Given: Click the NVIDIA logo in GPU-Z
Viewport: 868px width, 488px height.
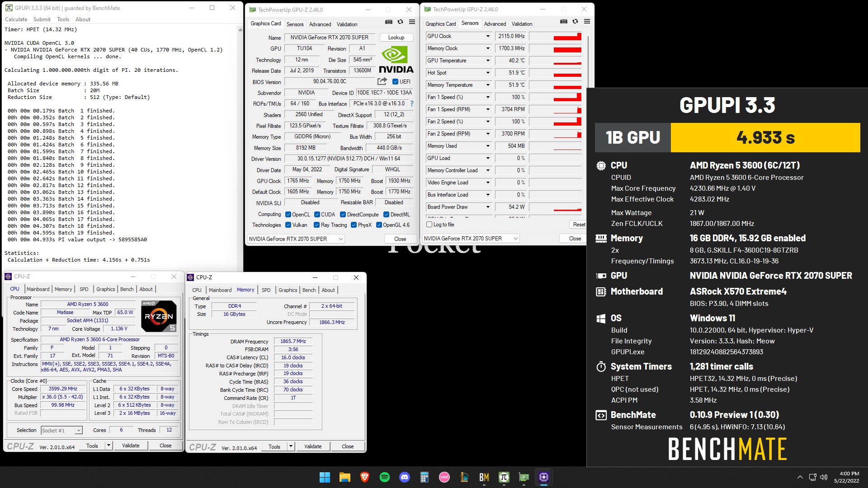Looking at the screenshot, I should [396, 60].
